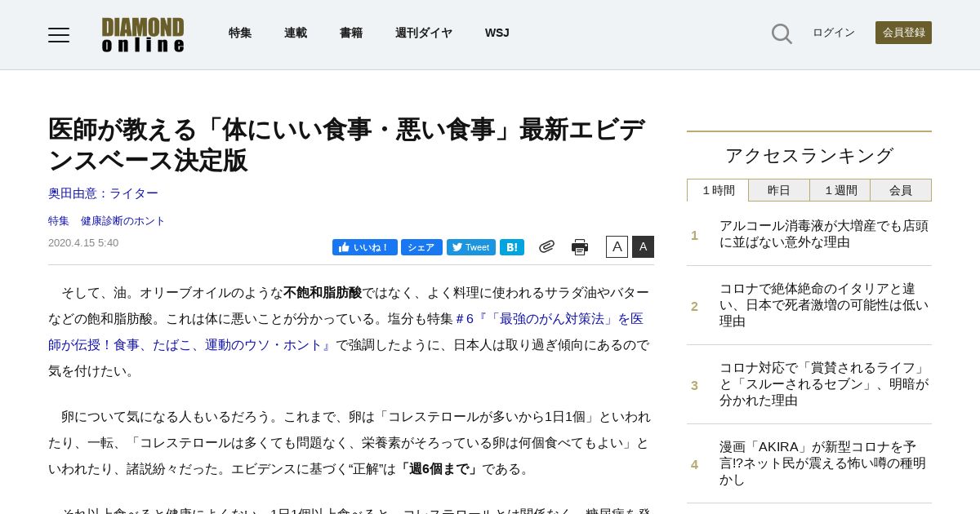Image resolution: width=980 pixels, height=514 pixels.
Task: Open the 連載 menu
Action: [x=296, y=33]
